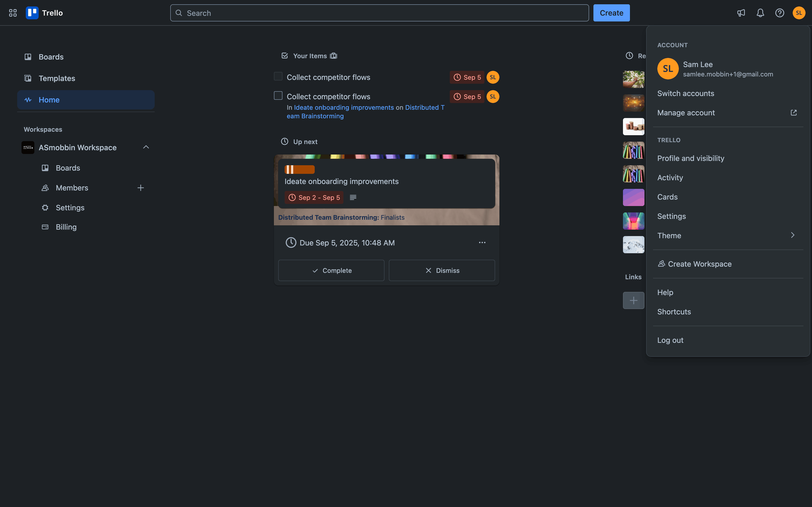Open the megaphone announcements icon
Image resolution: width=812 pixels, height=507 pixels.
[x=741, y=13]
